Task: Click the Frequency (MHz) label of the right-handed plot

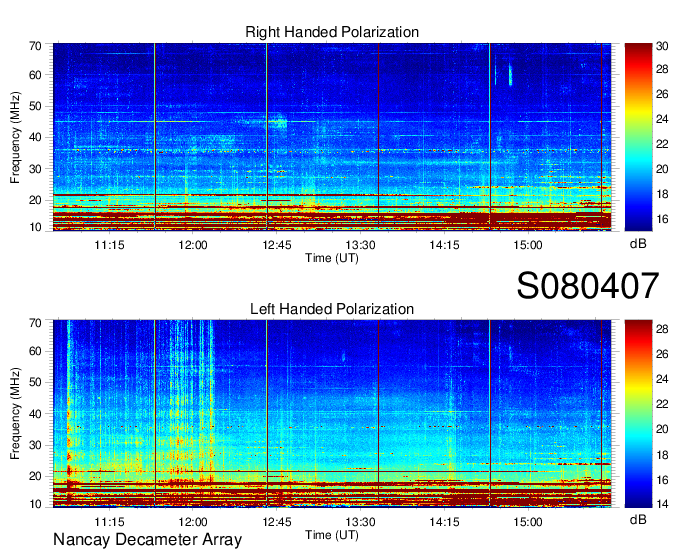Action: click(15, 137)
